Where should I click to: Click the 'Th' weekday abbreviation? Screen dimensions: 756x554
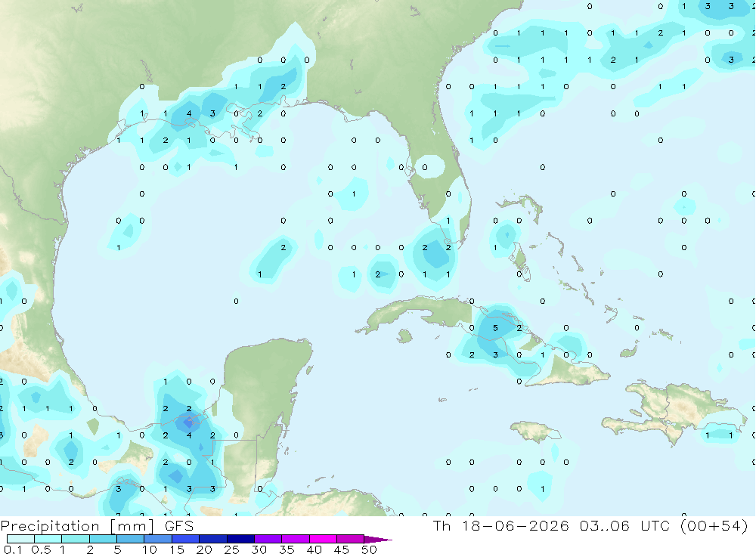click(442, 525)
